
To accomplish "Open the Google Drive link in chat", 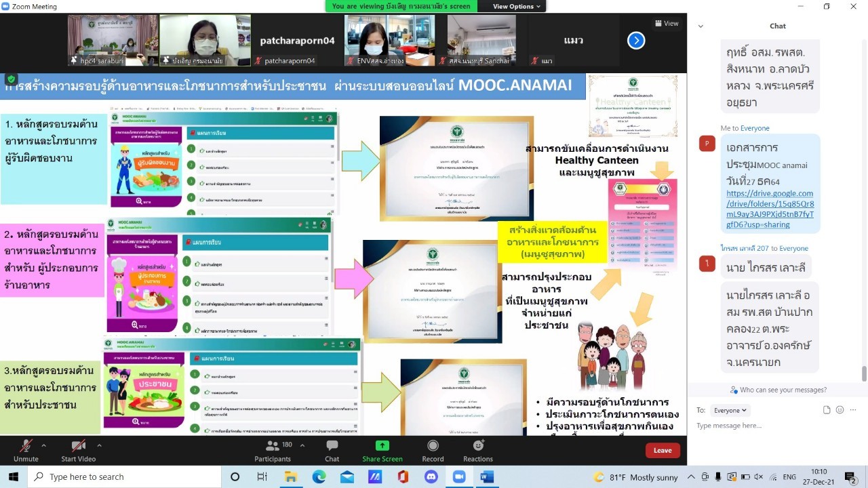I will click(770, 209).
